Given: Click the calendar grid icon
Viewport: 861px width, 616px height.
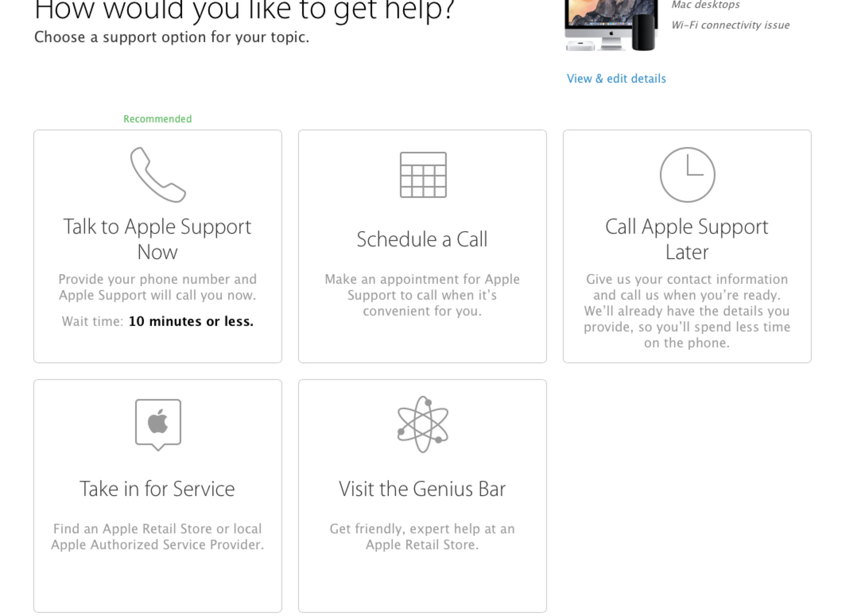Looking at the screenshot, I should coord(423,175).
